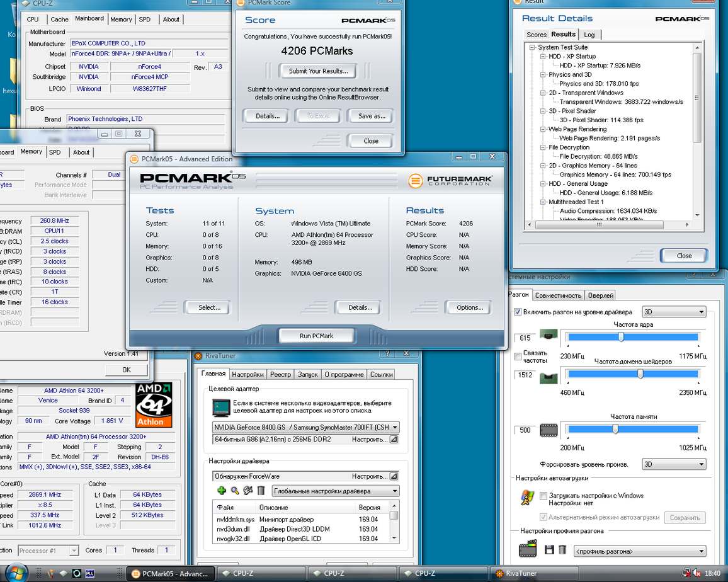Click the volume icon in system tray
This screenshot has width=728, height=582.
697,573
